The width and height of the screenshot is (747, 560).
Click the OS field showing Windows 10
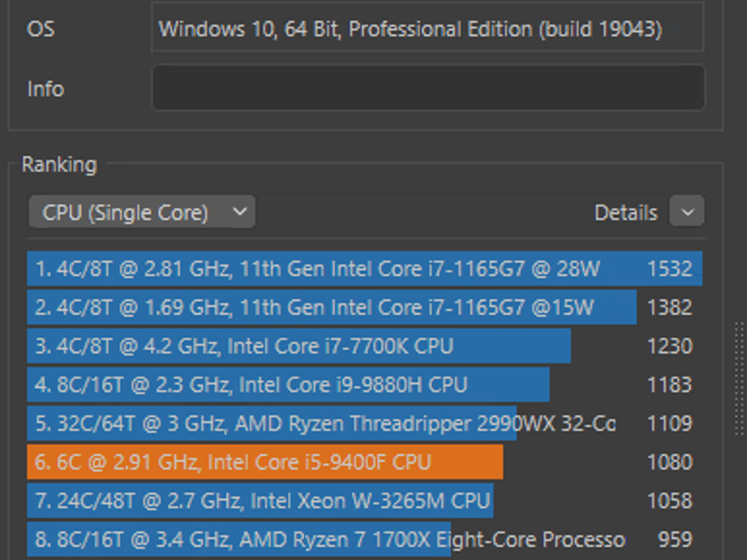(427, 27)
